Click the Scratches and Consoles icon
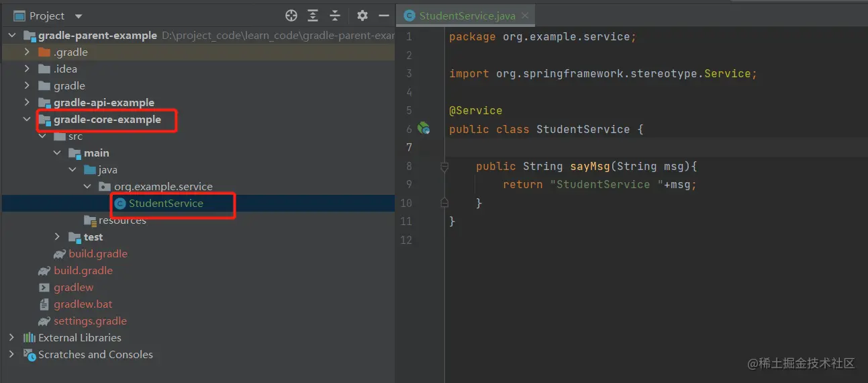 point(30,354)
